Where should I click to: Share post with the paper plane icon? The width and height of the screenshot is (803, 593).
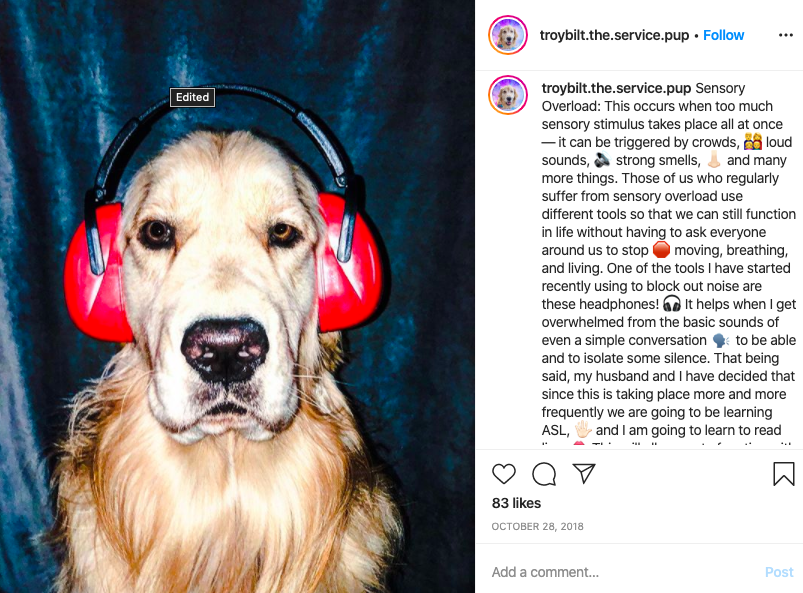click(584, 474)
